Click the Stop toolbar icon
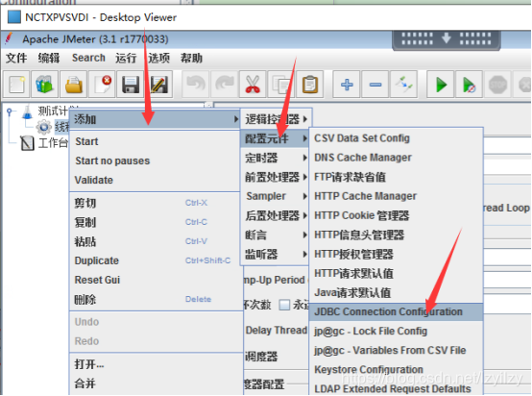The image size is (532, 396). coord(497,85)
